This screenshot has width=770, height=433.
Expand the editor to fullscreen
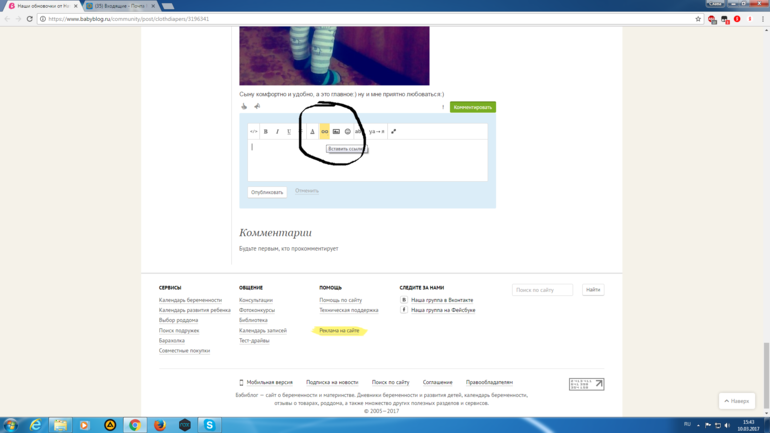[x=393, y=131]
